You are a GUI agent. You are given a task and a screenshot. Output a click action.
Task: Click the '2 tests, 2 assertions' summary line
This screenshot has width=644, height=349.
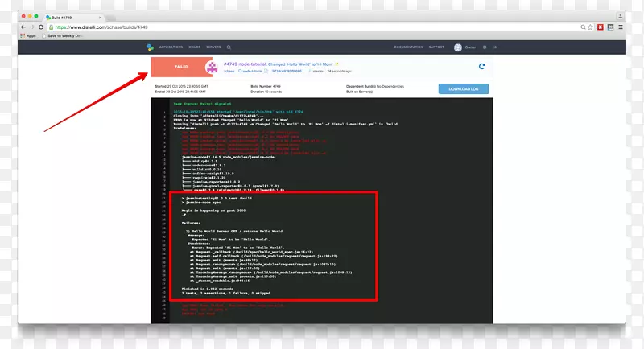(x=226, y=294)
